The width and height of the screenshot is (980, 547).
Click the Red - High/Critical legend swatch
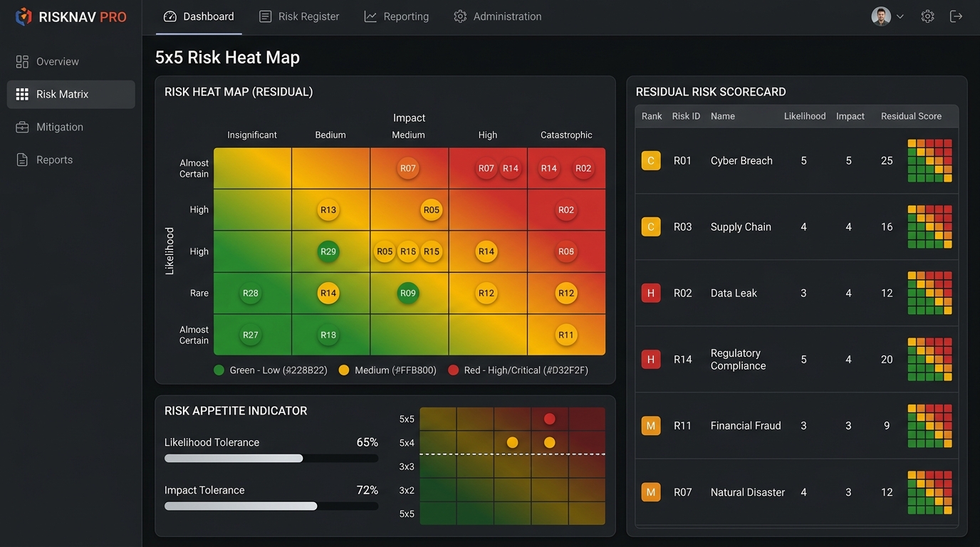[454, 370]
